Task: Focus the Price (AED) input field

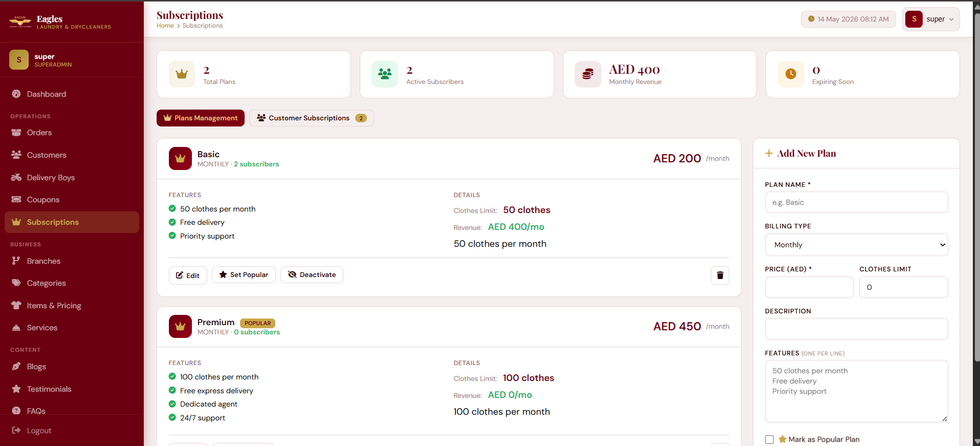Action: tap(809, 287)
